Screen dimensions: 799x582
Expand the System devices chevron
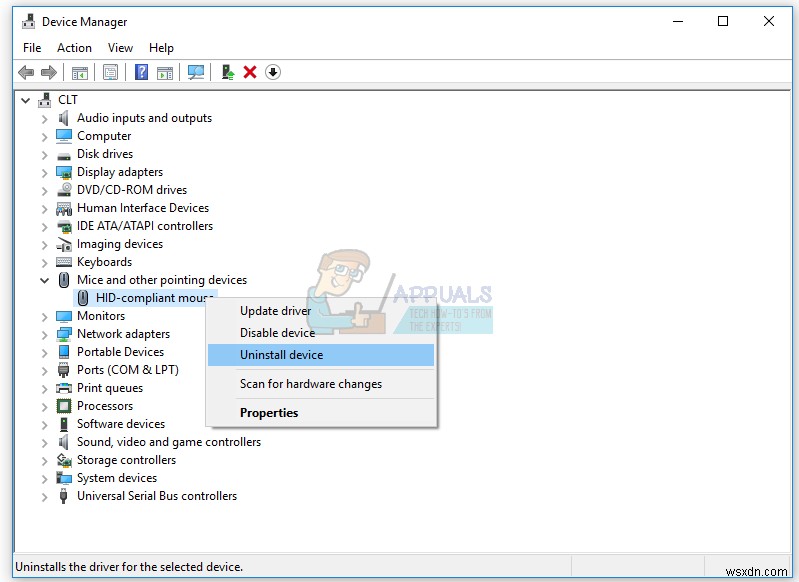[44, 479]
